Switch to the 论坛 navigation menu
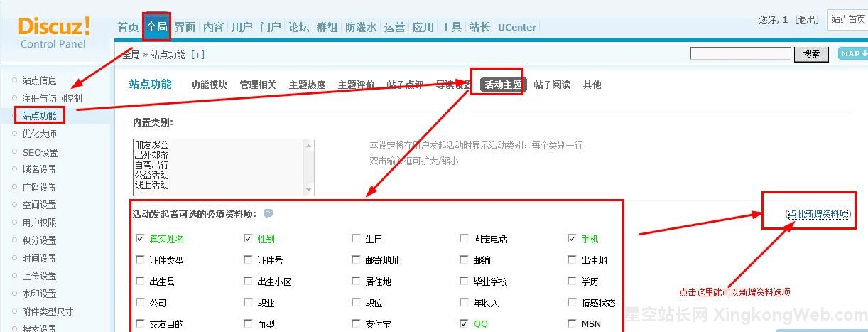 pyautogui.click(x=298, y=27)
